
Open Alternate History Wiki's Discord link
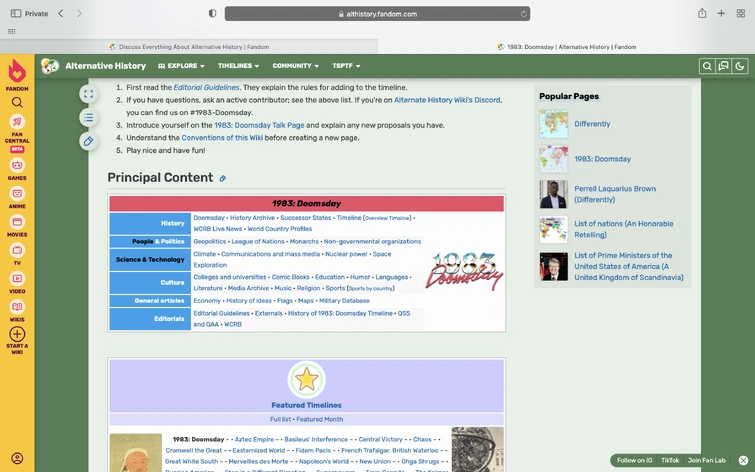click(447, 100)
